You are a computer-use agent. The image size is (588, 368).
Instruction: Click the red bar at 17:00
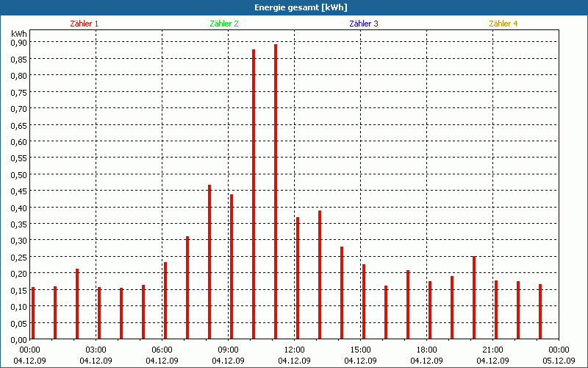coord(408,305)
